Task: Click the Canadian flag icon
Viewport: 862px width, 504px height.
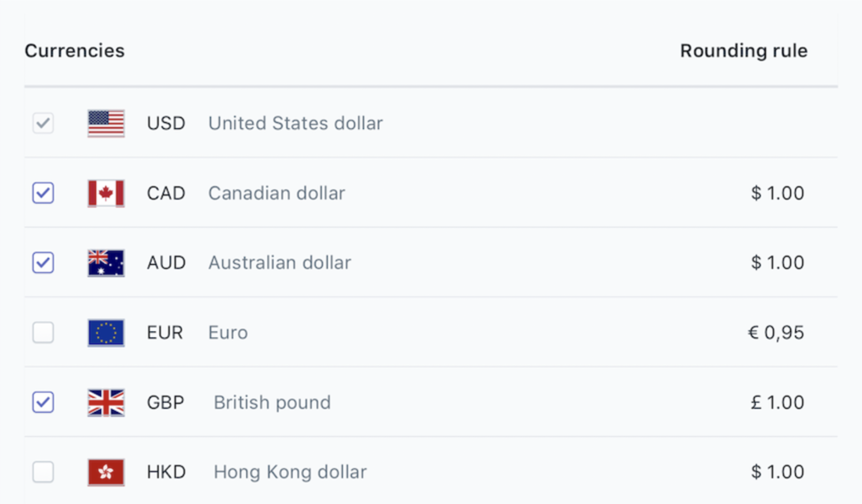Action: pyautogui.click(x=106, y=193)
